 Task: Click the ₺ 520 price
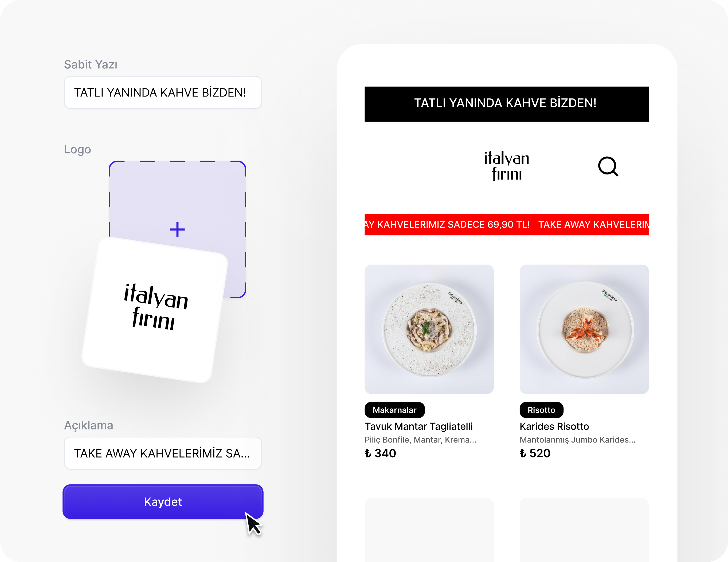pyautogui.click(x=535, y=453)
